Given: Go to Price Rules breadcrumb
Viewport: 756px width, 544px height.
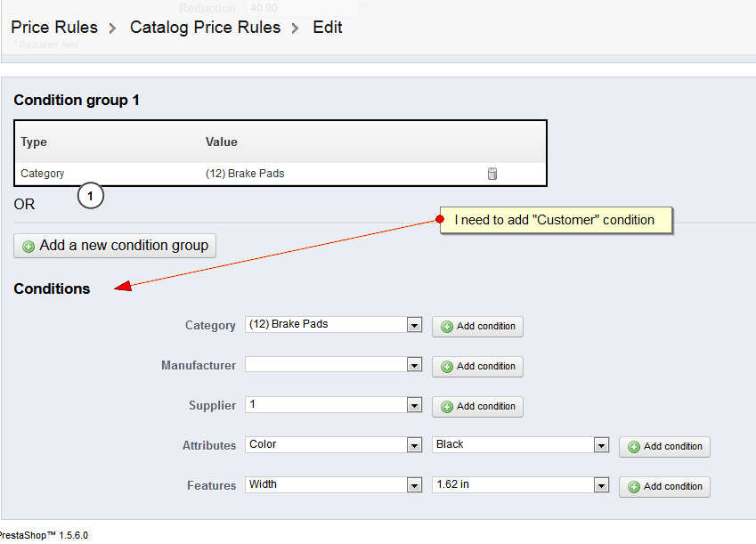Looking at the screenshot, I should click(x=54, y=28).
